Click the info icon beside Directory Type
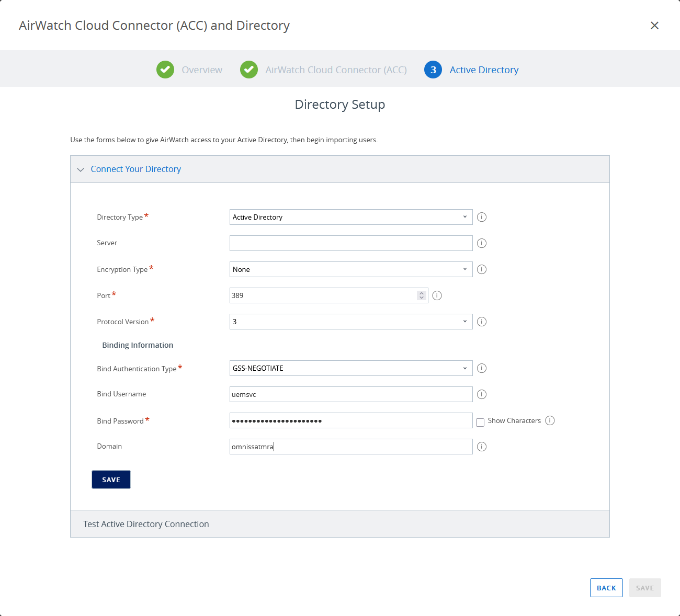680x616 pixels. point(482,217)
